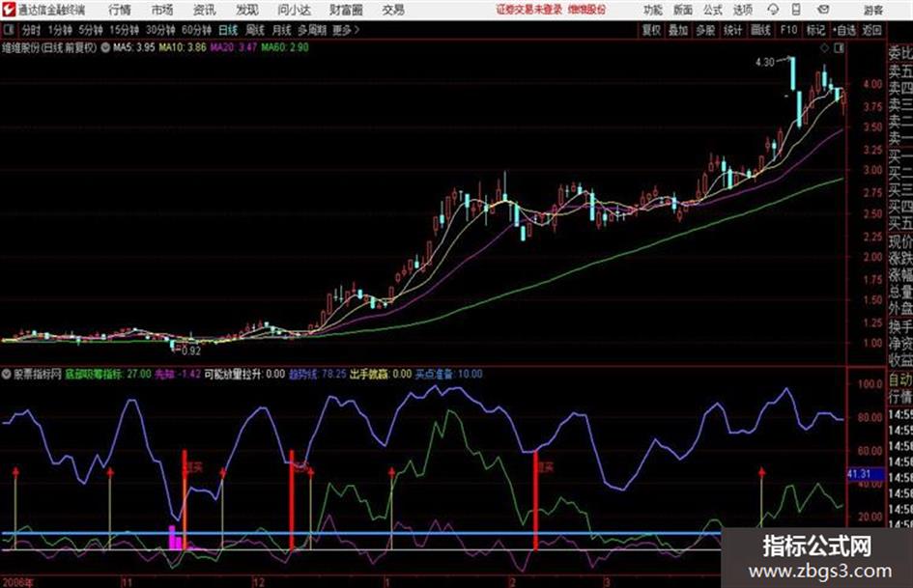Click the 画线 drawing toolbar button
913x588 pixels.
click(760, 30)
